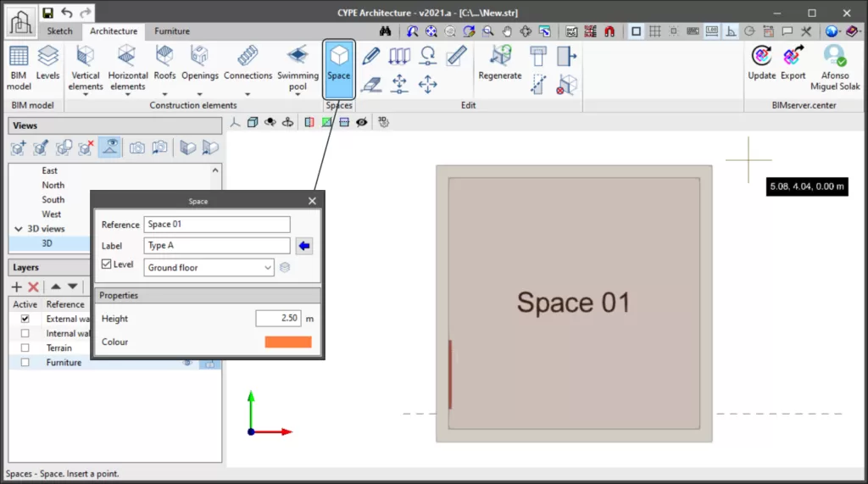This screenshot has width=868, height=484.
Task: Click the red X delete layer icon
Action: pyautogui.click(x=34, y=287)
